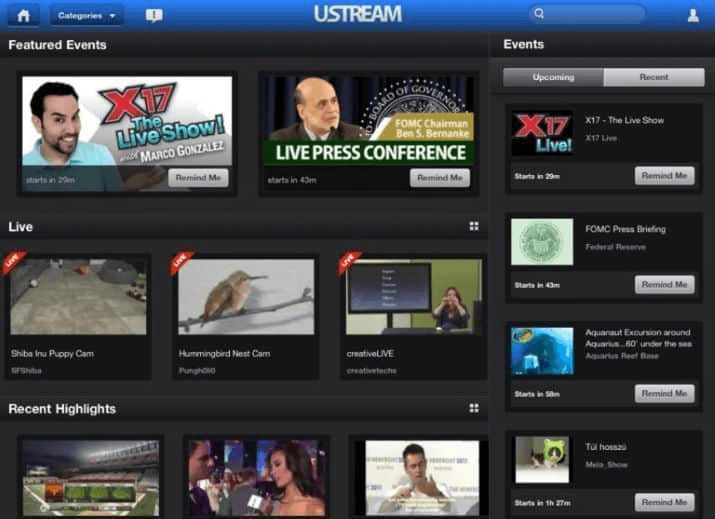Click the X17 Live! event thumbnail
The width and height of the screenshot is (715, 519).
pyautogui.click(x=542, y=133)
